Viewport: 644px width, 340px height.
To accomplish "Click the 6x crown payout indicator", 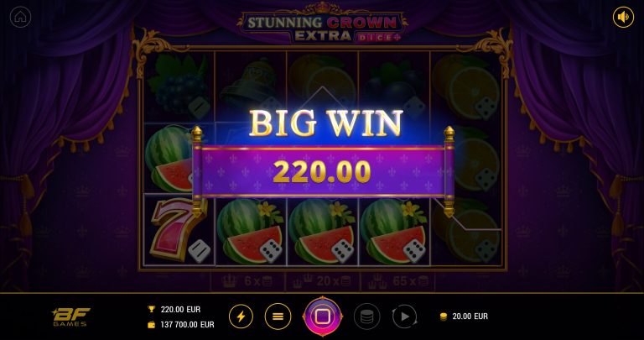I will pyautogui.click(x=247, y=281).
